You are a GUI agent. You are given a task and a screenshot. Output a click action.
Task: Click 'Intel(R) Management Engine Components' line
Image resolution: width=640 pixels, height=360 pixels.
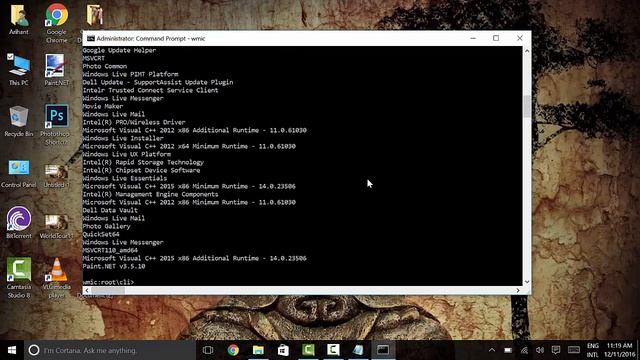[x=150, y=194]
